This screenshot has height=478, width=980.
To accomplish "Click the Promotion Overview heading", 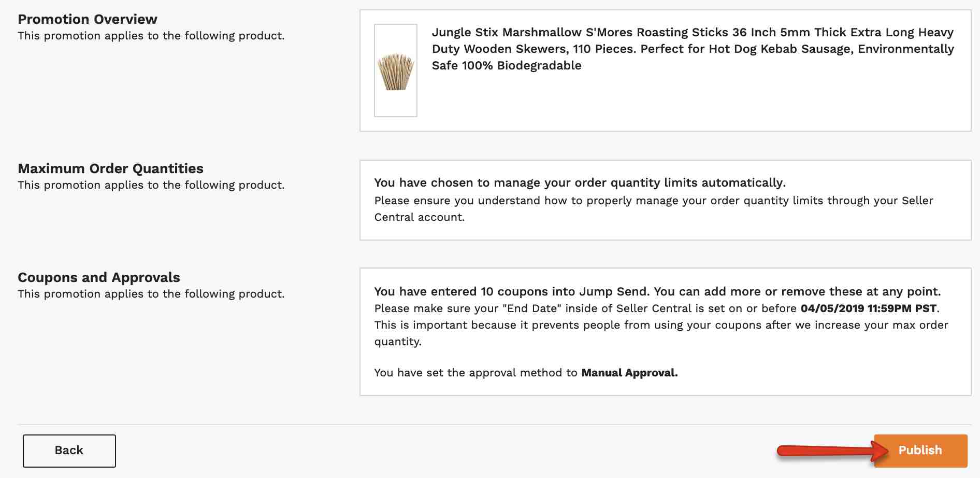I will pyautogui.click(x=88, y=19).
